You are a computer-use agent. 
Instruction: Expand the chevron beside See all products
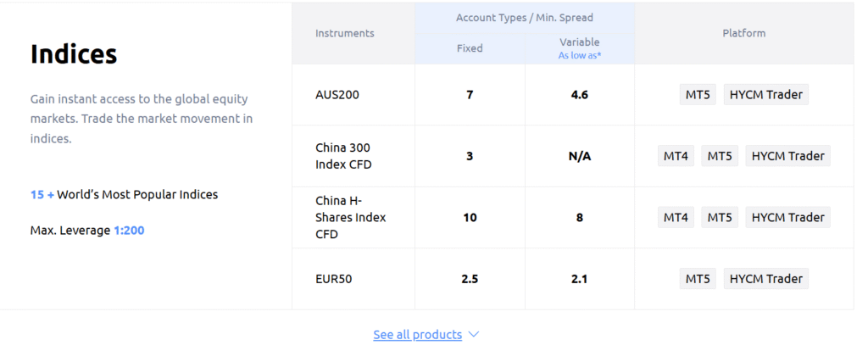click(x=474, y=335)
